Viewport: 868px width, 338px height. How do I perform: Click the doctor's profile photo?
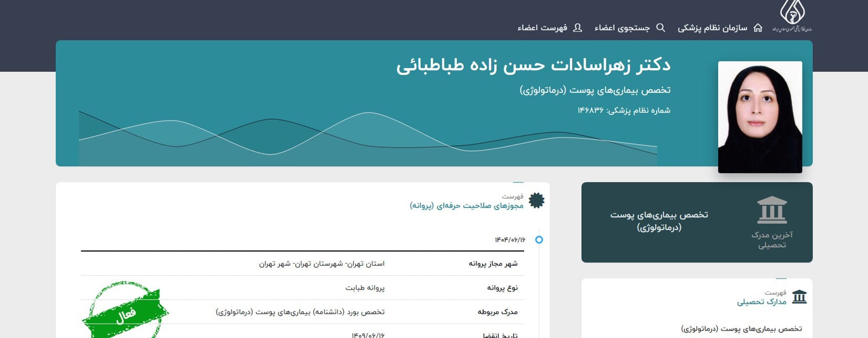760,117
